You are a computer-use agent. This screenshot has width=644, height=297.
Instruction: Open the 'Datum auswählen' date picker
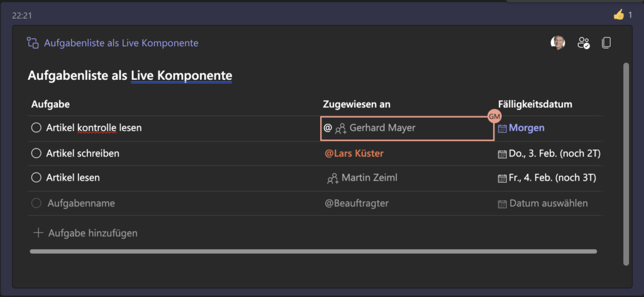pos(543,203)
